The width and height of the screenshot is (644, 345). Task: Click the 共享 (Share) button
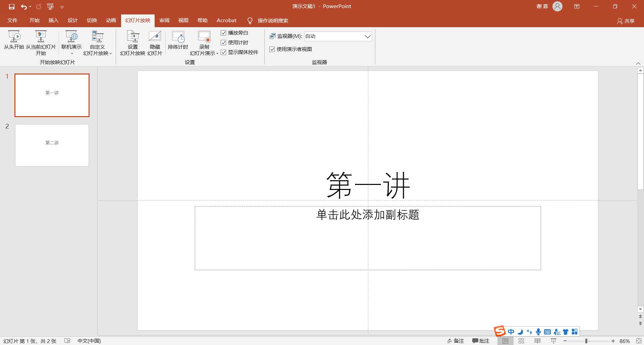point(626,21)
